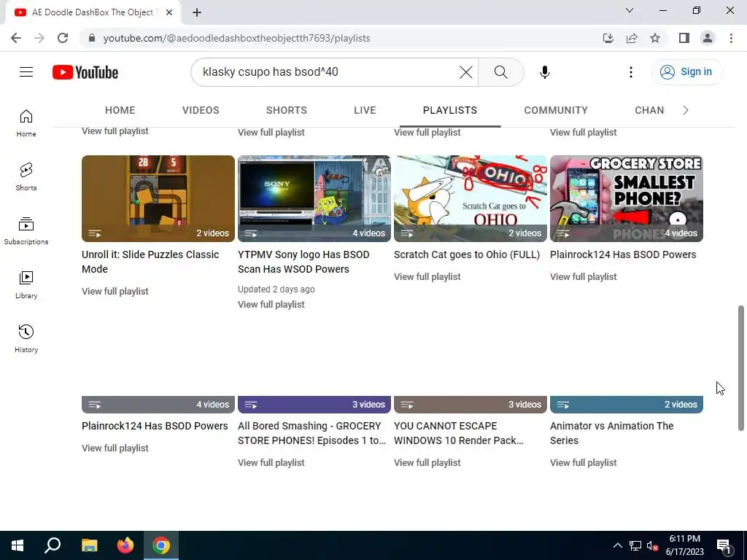Start voice search with the microphone
The width and height of the screenshot is (747, 560).
coord(544,72)
